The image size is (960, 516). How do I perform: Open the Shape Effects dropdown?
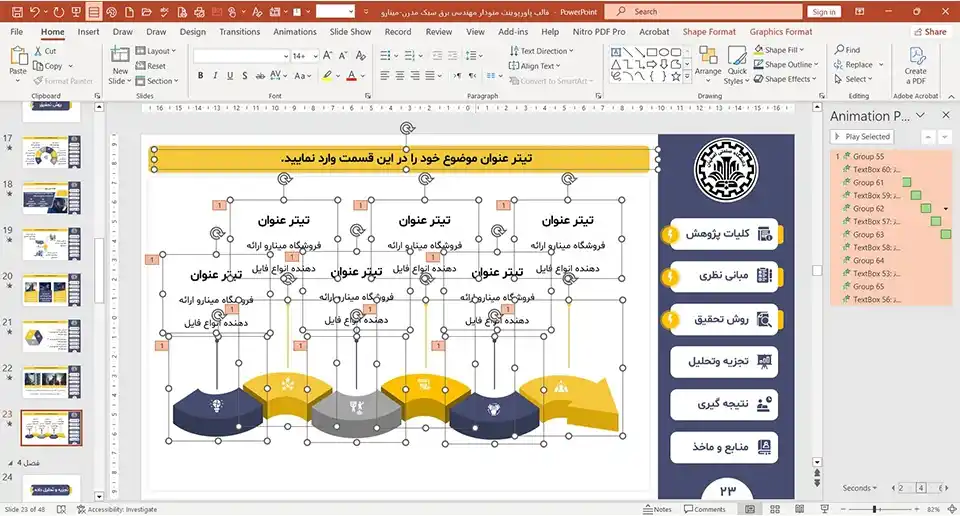pyautogui.click(x=785, y=79)
